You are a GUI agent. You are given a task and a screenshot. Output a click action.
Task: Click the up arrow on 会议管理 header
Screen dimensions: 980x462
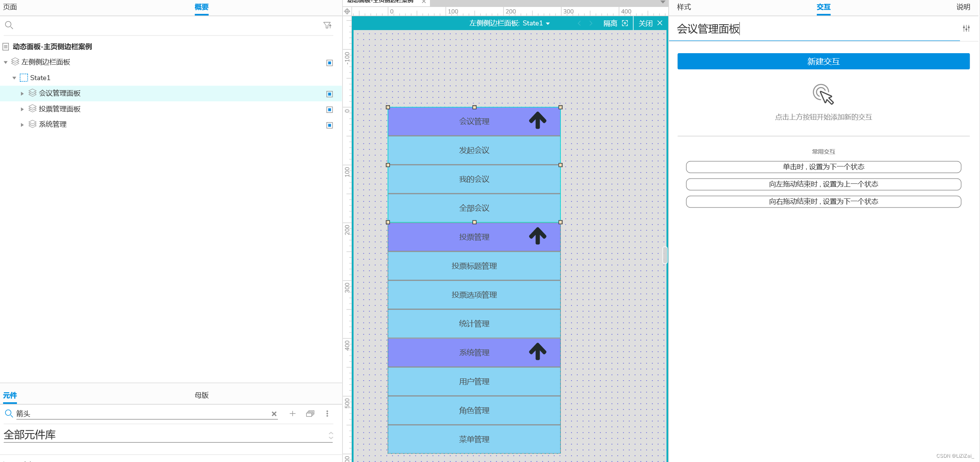point(537,121)
